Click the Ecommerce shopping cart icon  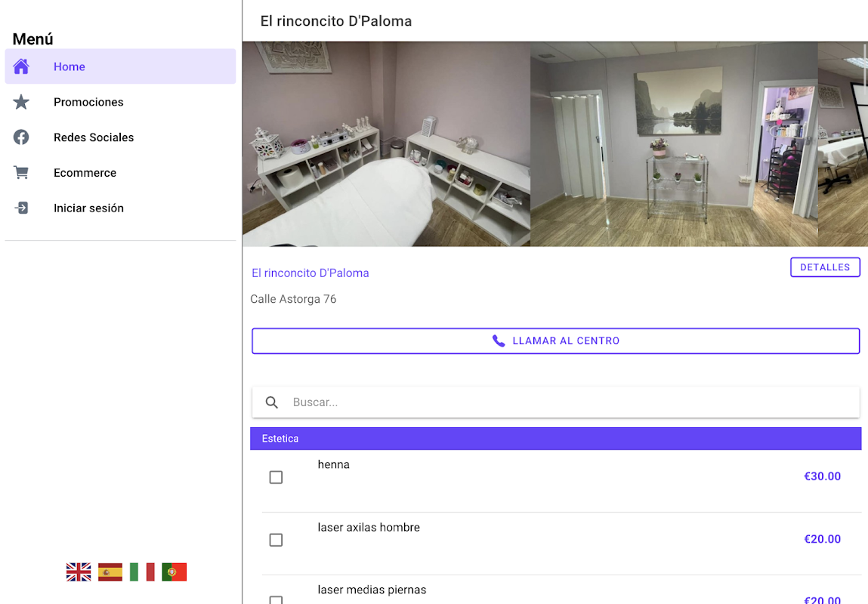pyautogui.click(x=21, y=173)
